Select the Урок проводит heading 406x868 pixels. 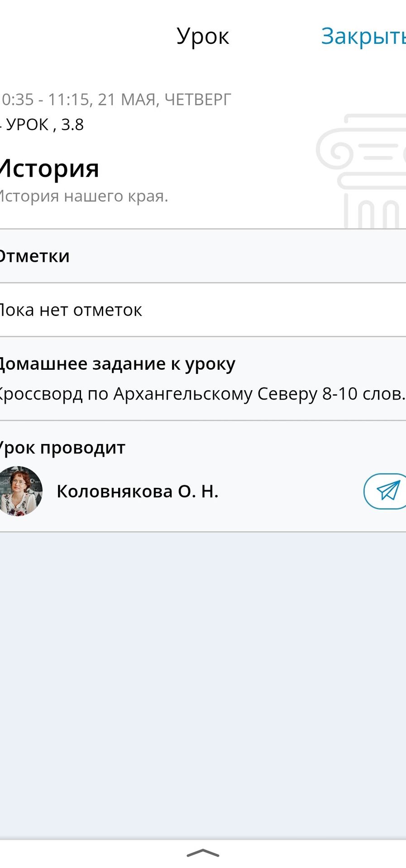tap(62, 448)
